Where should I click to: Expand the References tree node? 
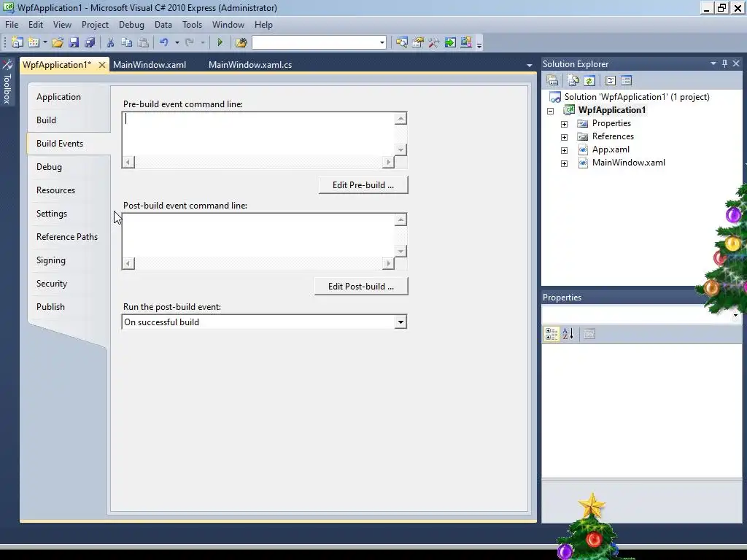pos(564,137)
